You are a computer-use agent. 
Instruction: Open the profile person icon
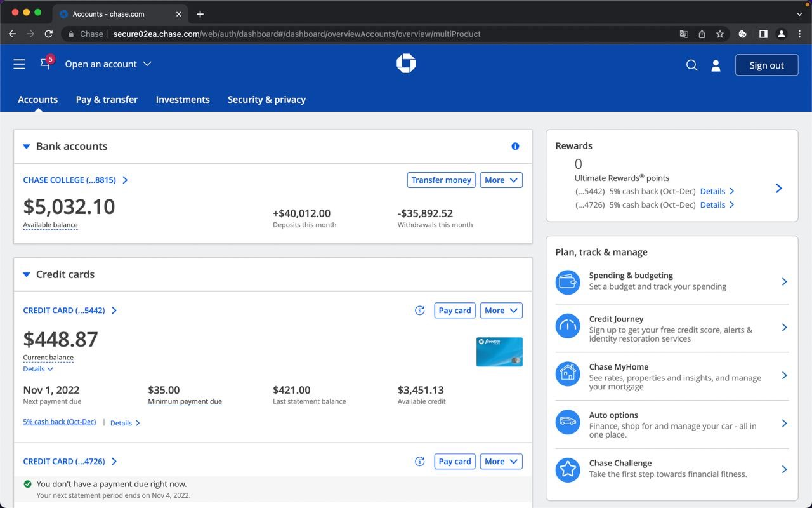(x=716, y=65)
